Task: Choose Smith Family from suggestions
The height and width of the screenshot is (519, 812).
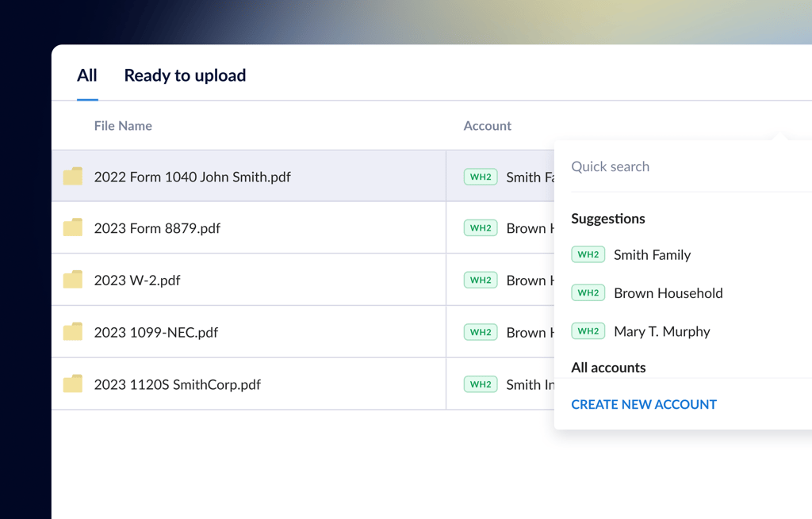Action: click(x=652, y=254)
